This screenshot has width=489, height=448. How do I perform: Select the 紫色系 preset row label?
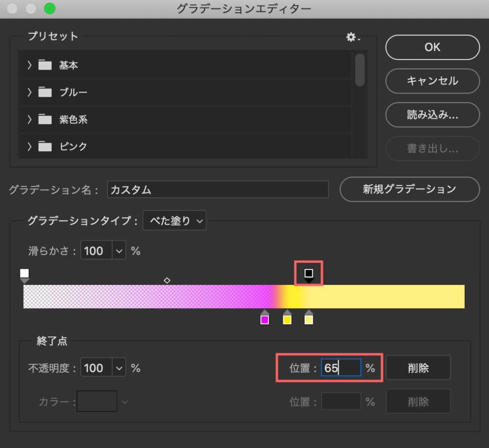coord(73,119)
